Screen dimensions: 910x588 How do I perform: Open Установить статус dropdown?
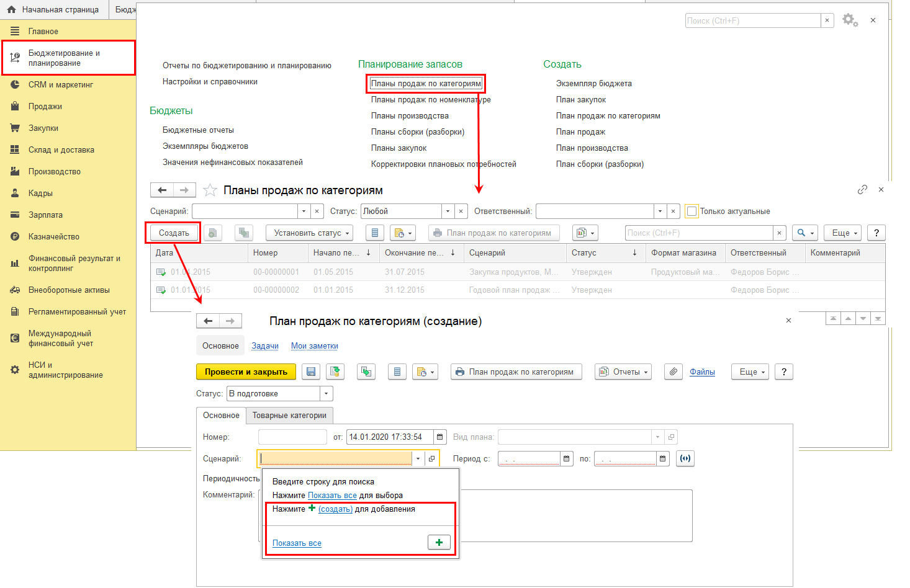309,233
